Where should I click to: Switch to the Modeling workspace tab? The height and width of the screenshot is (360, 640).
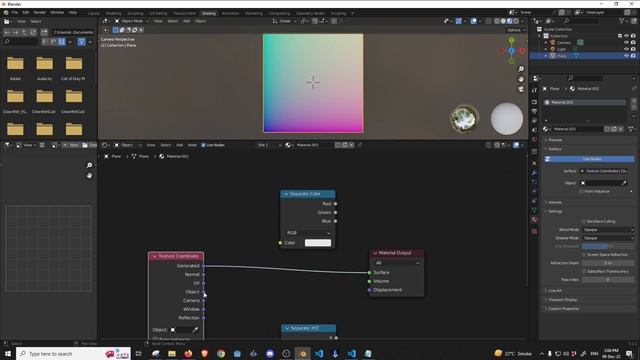[x=113, y=13]
